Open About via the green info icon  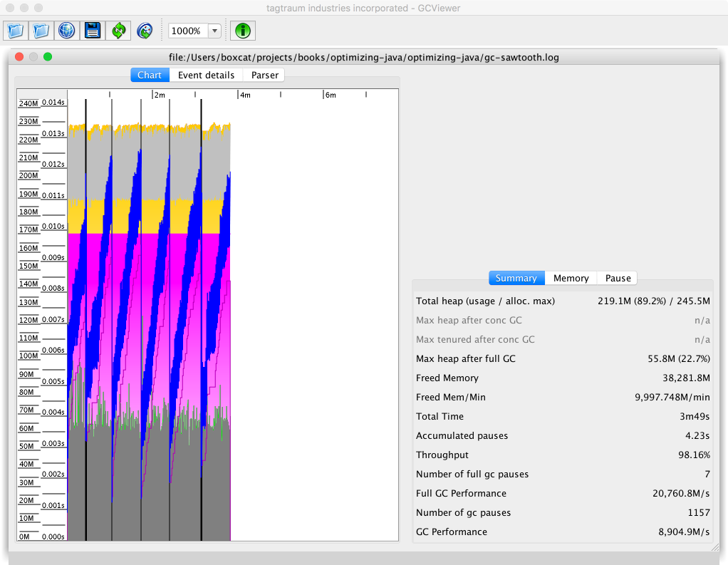coord(244,31)
